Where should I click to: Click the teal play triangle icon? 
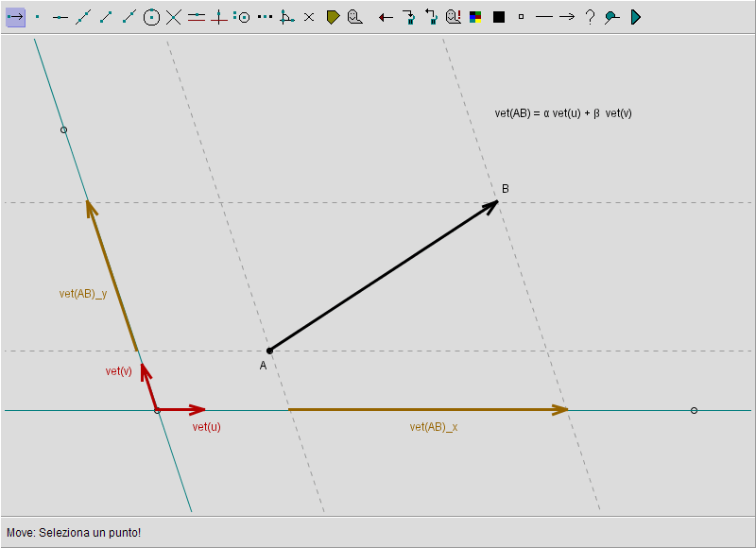636,17
